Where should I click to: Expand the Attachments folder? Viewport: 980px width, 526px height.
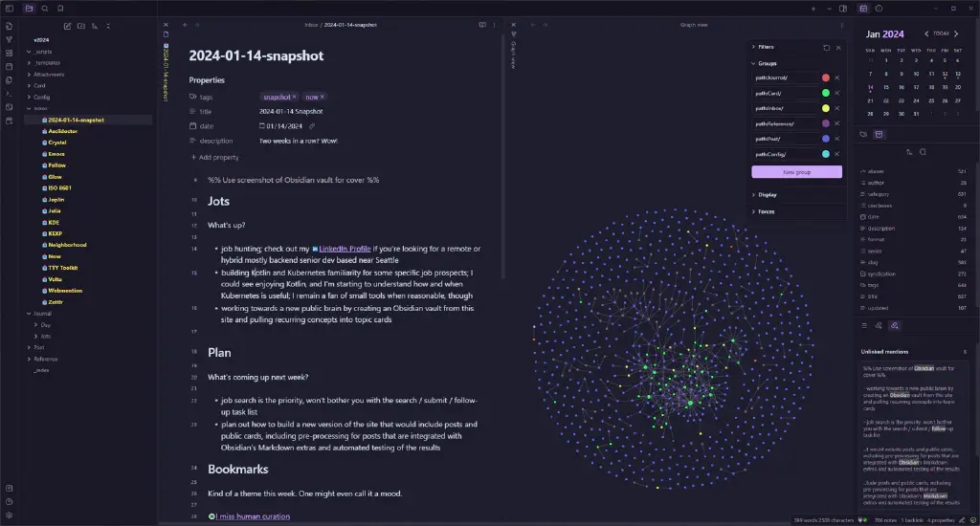(28, 75)
